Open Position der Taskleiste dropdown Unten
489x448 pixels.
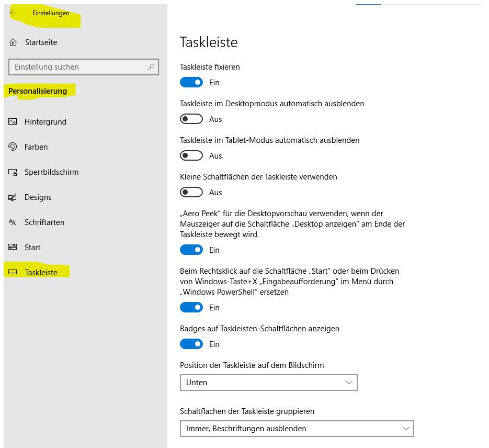coord(268,383)
